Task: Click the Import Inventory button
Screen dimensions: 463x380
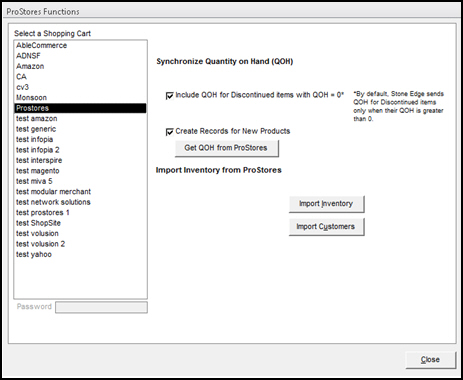Action: (x=326, y=204)
